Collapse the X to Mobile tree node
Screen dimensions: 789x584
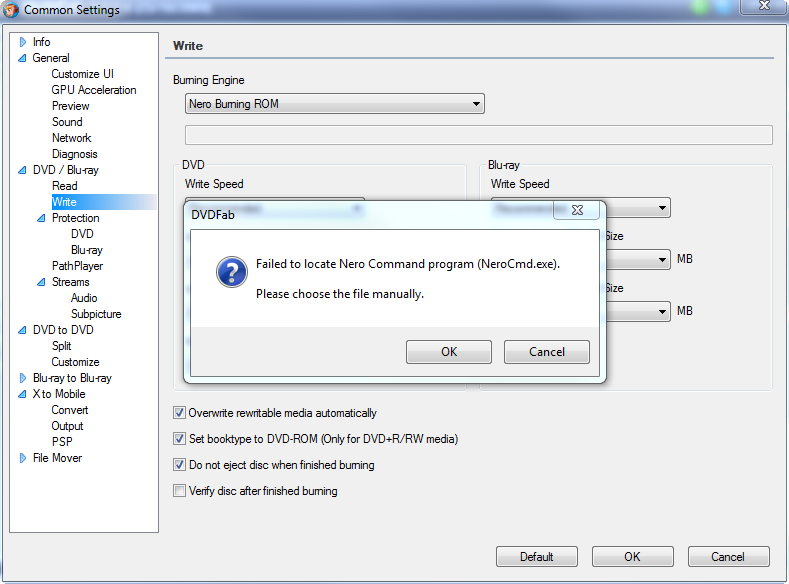pos(22,394)
